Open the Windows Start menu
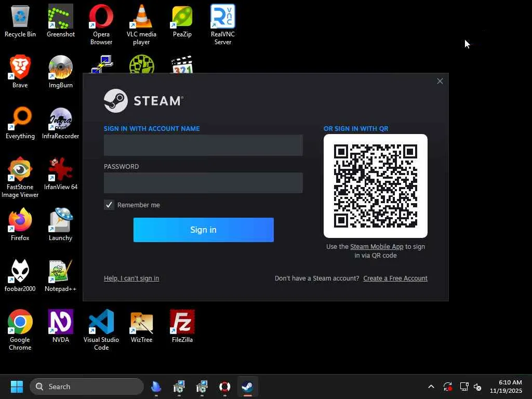532x399 pixels. (x=17, y=387)
